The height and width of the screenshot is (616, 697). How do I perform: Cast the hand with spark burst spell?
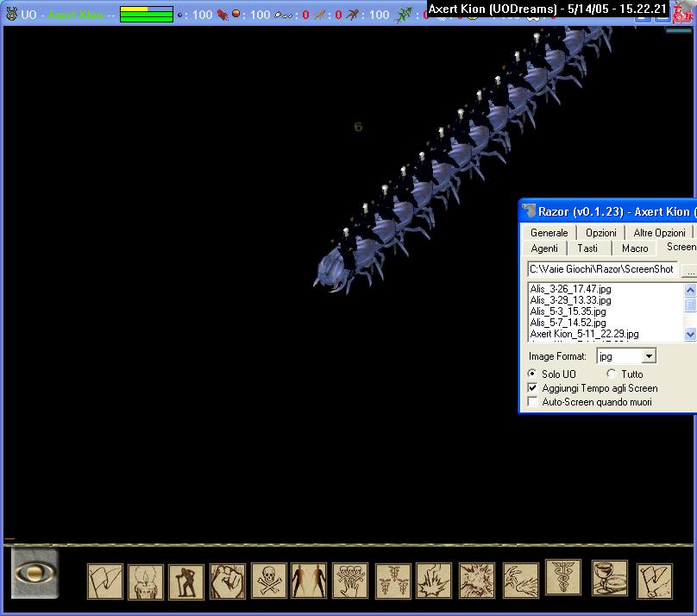pyautogui.click(x=434, y=581)
